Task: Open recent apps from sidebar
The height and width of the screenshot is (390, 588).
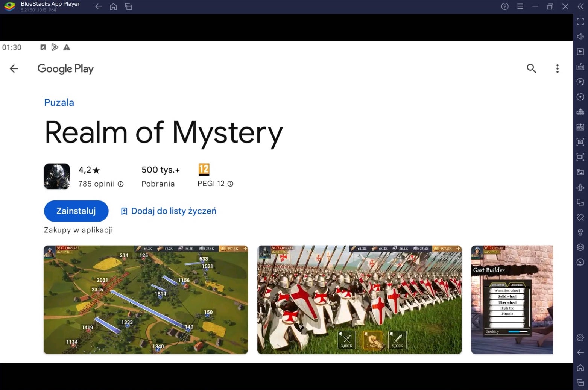Action: (x=580, y=382)
